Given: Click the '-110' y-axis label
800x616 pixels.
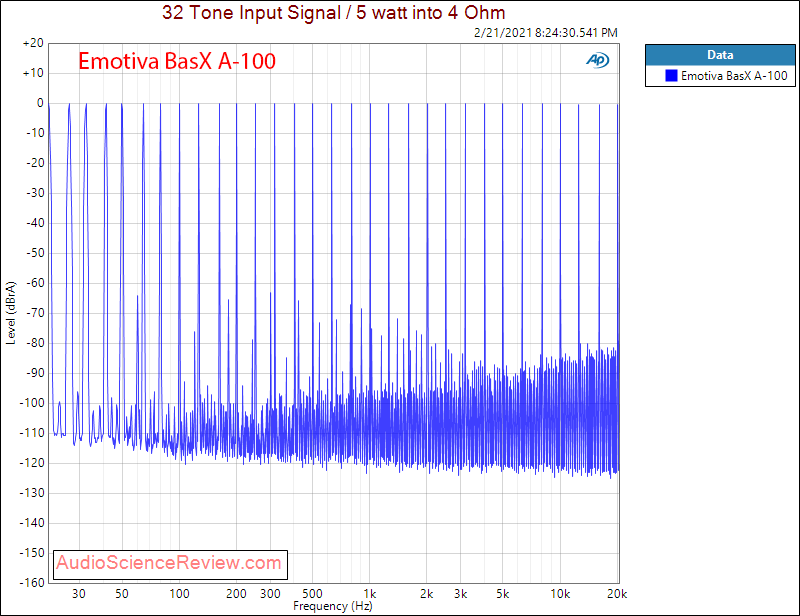Looking at the screenshot, I should [32, 433].
